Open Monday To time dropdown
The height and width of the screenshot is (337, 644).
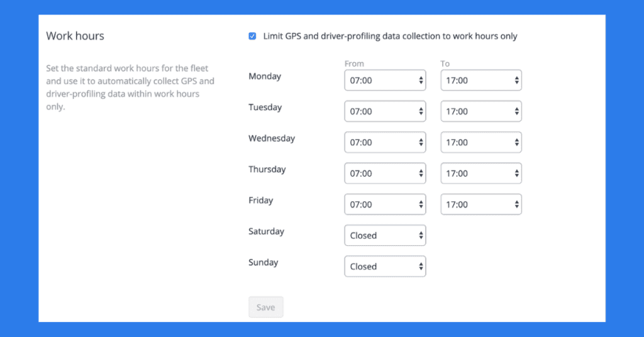(x=481, y=80)
